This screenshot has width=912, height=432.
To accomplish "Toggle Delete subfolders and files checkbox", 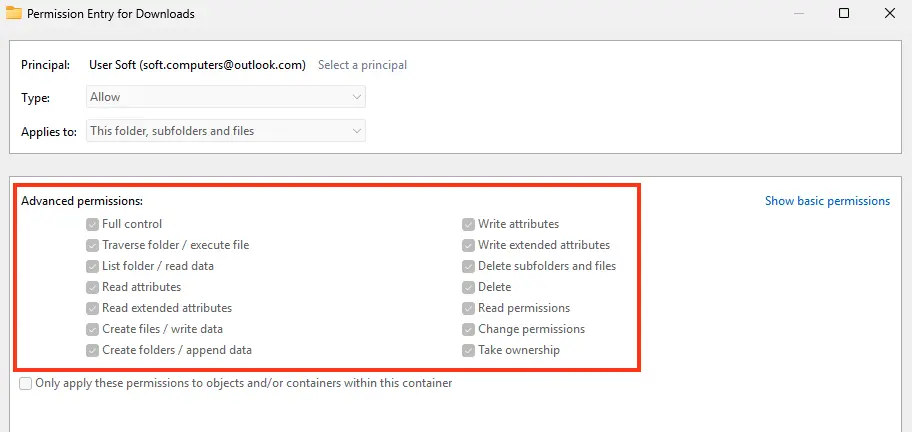I will tap(468, 266).
